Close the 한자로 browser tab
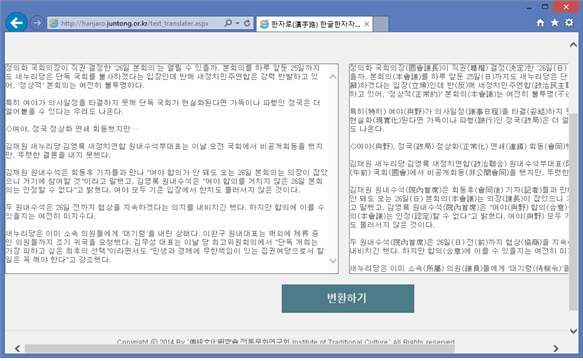 367,24
